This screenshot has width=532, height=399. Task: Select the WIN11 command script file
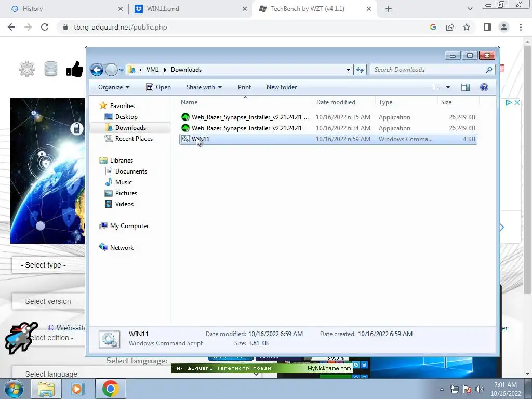point(328,139)
